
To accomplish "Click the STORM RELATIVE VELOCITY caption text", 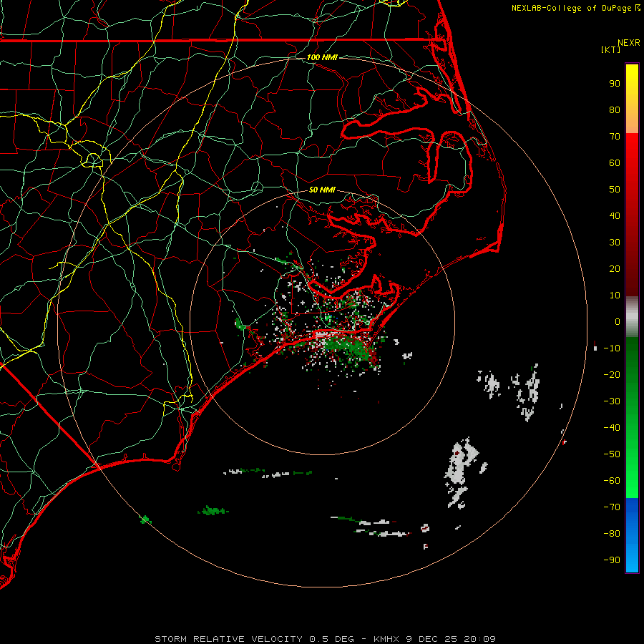I will pyautogui.click(x=229, y=639).
